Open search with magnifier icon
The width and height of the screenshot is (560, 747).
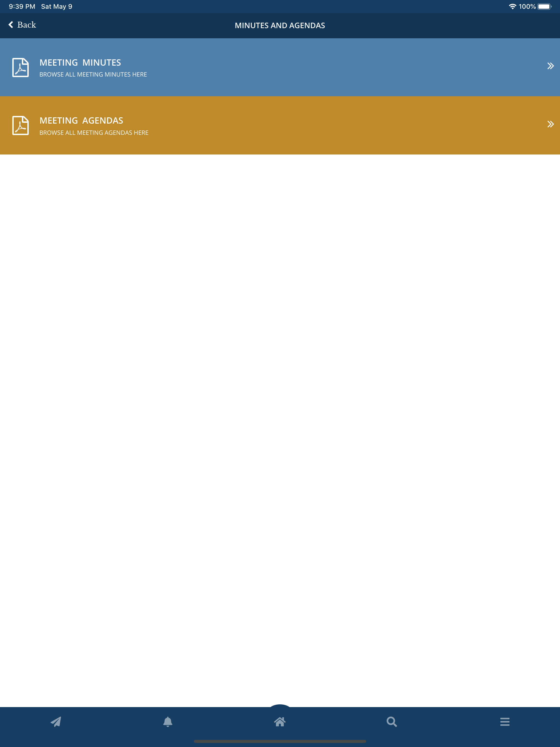392,722
